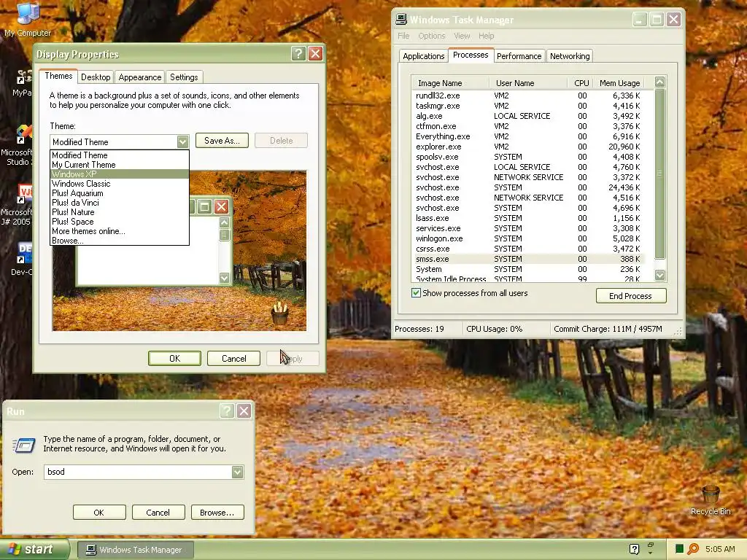Screen dimensions: 747x560
Task: Click the Task Manager title bar icon
Action: tap(401, 19)
